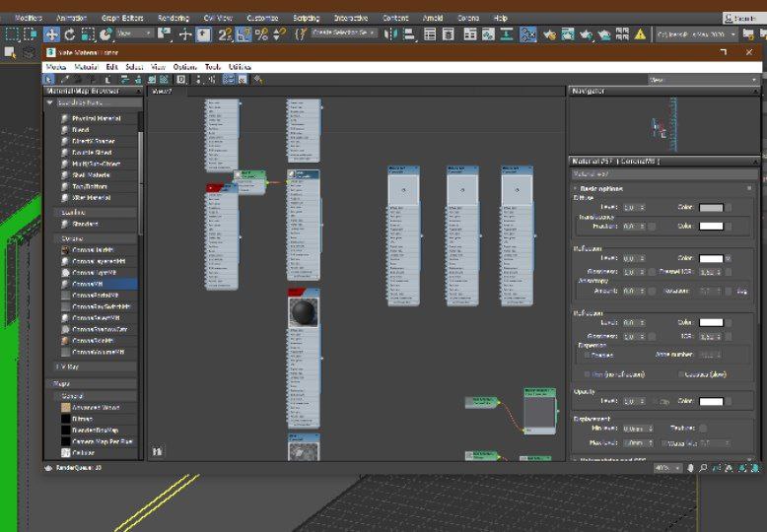Click the Diffuse Level input field

click(x=628, y=208)
